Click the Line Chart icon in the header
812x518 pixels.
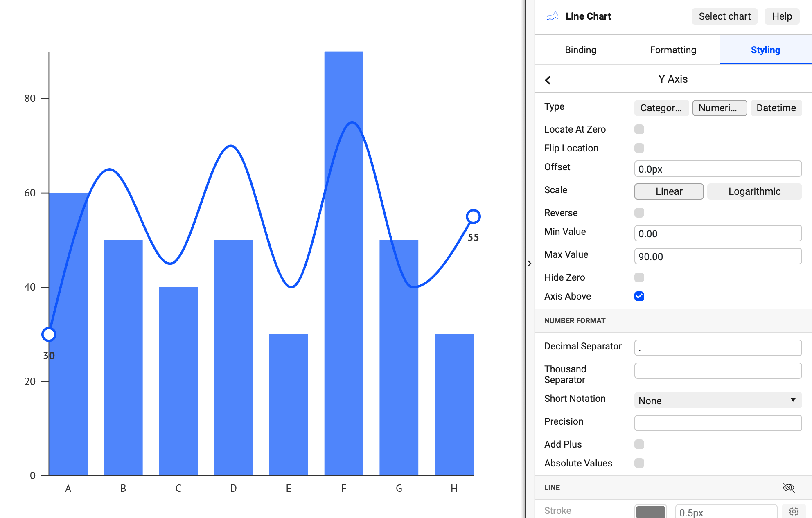pyautogui.click(x=552, y=16)
